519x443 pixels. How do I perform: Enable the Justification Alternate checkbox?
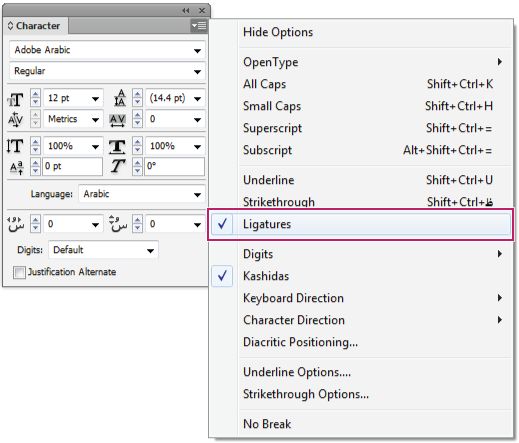pyautogui.click(x=19, y=272)
